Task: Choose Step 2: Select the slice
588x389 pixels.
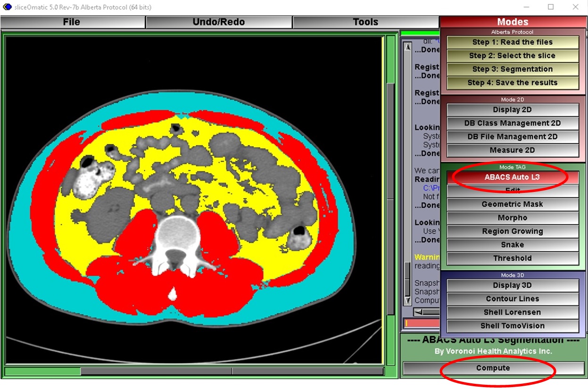Action: coord(513,56)
